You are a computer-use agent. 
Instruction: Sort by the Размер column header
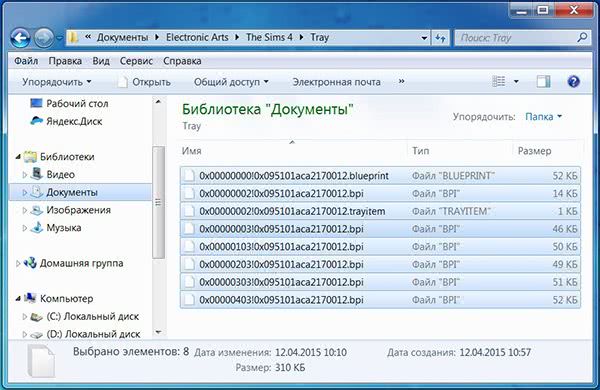[x=534, y=151]
